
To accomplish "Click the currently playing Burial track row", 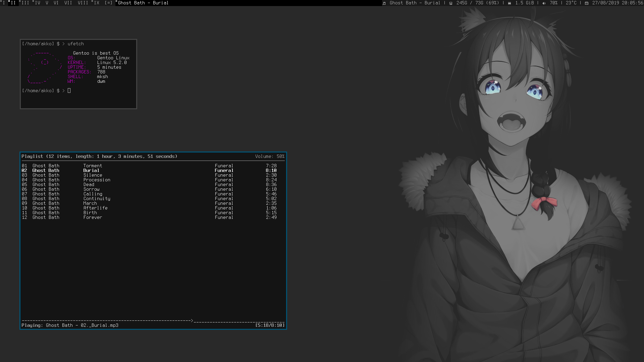I will [x=91, y=170].
